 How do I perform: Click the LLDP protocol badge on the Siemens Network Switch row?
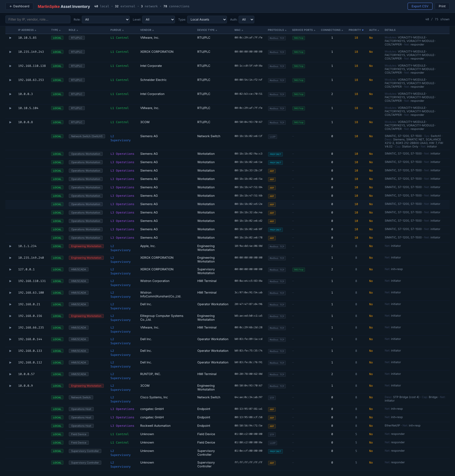click(x=272, y=137)
